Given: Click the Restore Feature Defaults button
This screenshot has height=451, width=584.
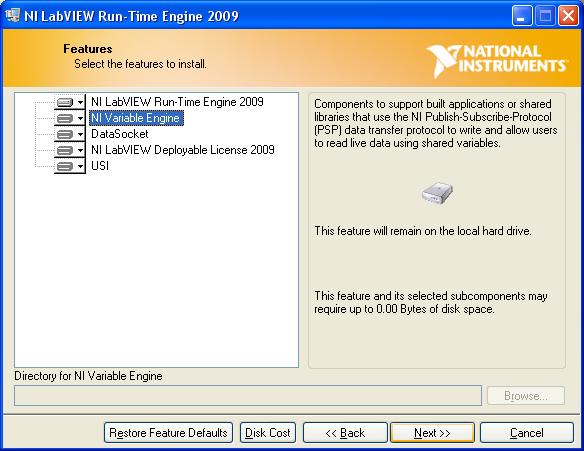Looking at the screenshot, I should click(168, 433).
